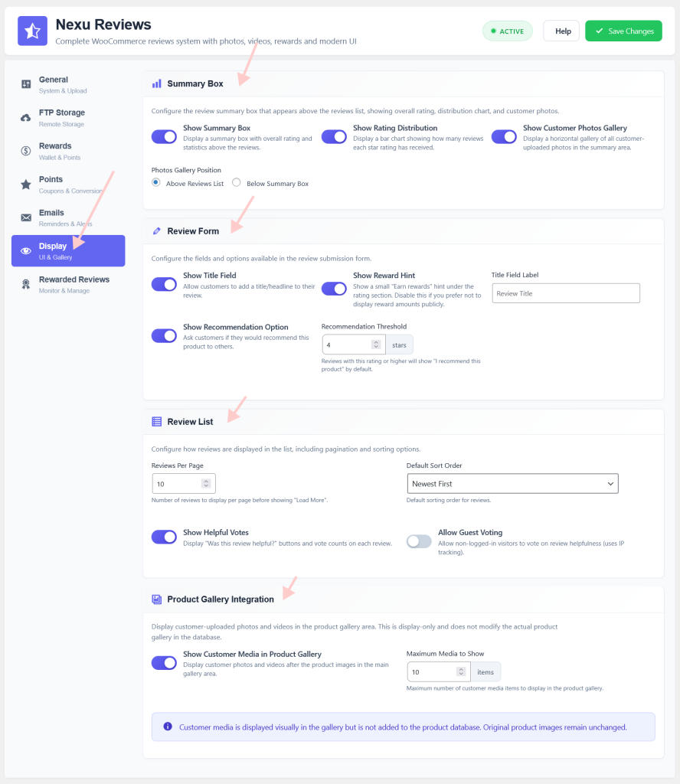Click the Review Form pencil icon

tap(157, 231)
